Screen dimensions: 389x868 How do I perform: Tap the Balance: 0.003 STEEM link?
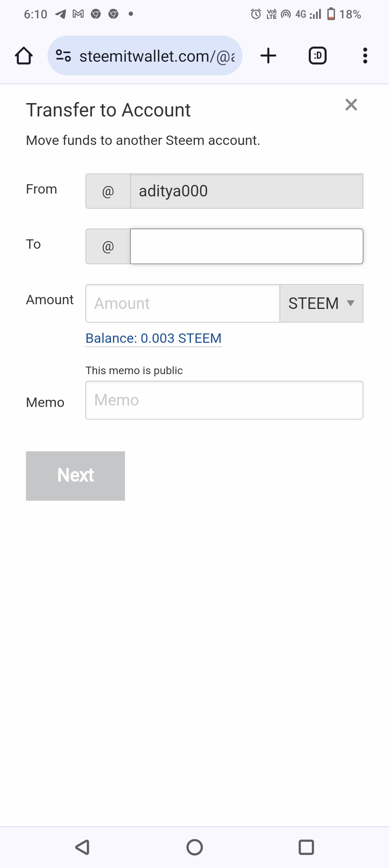pos(153,338)
